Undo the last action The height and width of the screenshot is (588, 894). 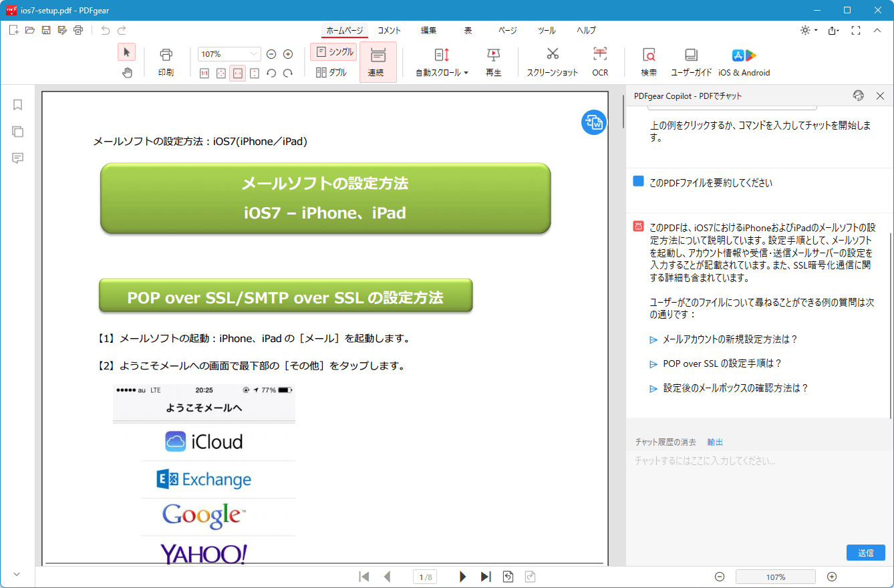pyautogui.click(x=105, y=30)
